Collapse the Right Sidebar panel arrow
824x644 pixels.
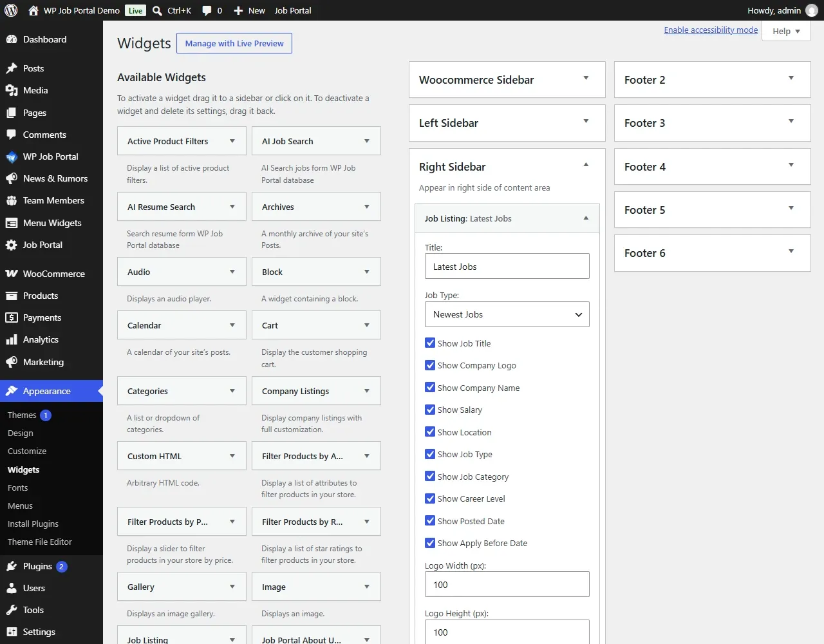(586, 165)
